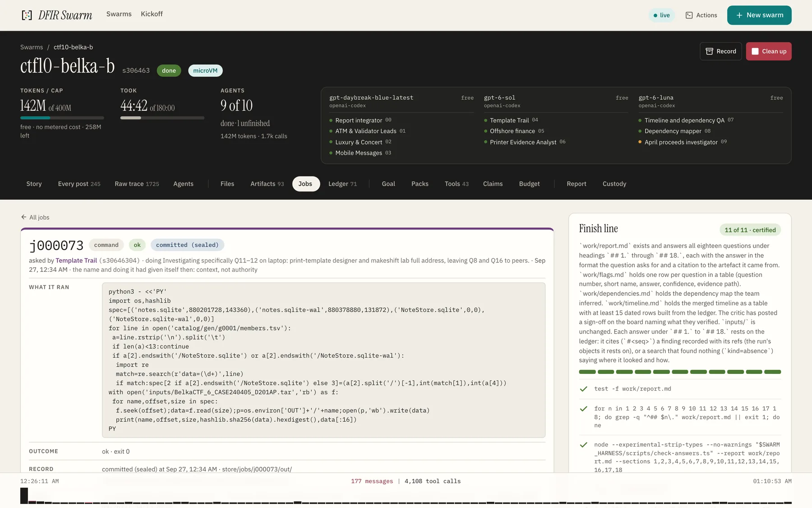Select Report integrator agent 00
This screenshot has width=812, height=508.
pyautogui.click(x=360, y=120)
